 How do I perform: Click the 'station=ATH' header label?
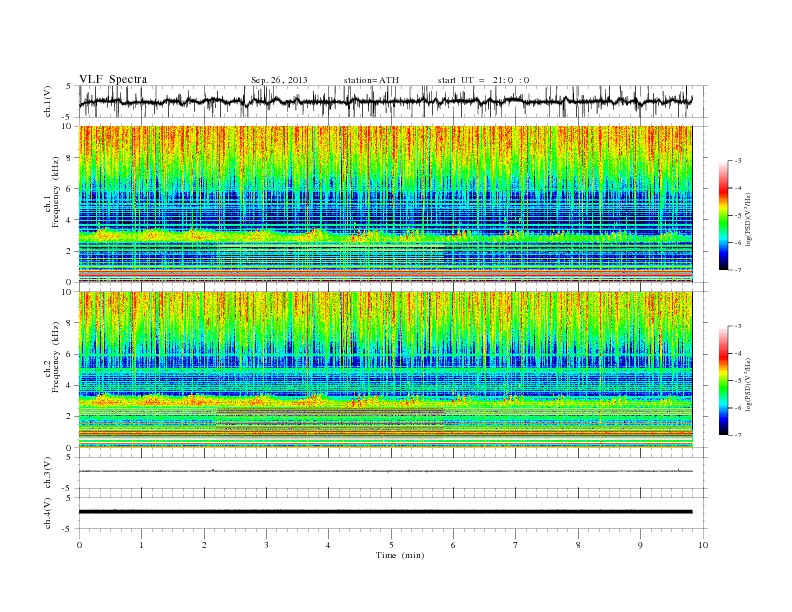click(x=371, y=80)
